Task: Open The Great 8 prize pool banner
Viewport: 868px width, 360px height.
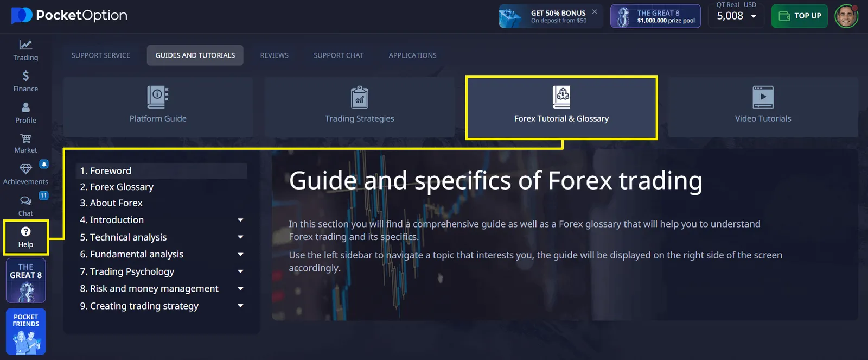Action: click(x=655, y=16)
